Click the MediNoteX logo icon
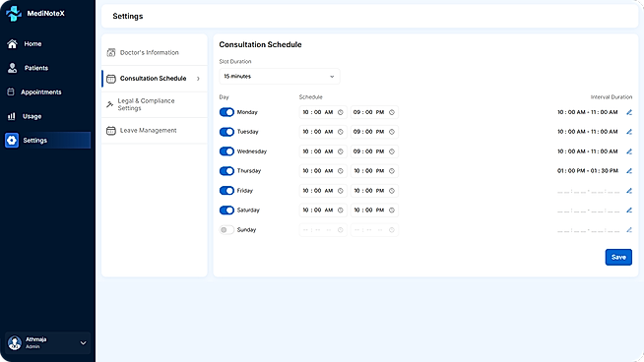Image resolution: width=644 pixels, height=362 pixels. 14,14
